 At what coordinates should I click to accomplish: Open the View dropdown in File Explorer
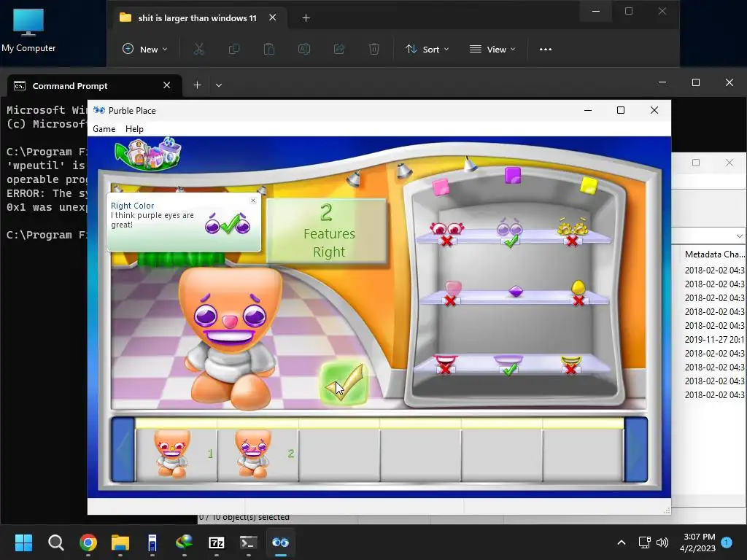(x=492, y=49)
